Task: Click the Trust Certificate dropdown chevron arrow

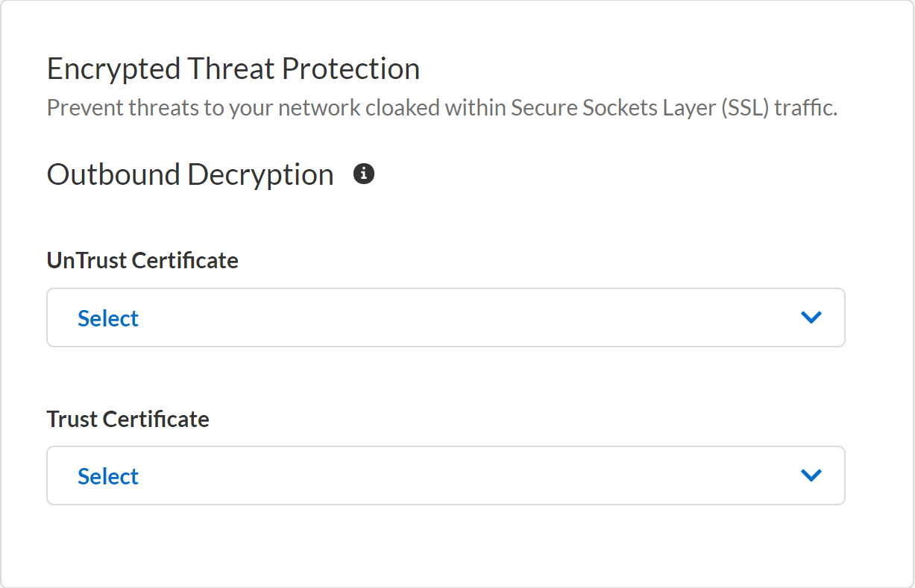Action: [x=811, y=475]
